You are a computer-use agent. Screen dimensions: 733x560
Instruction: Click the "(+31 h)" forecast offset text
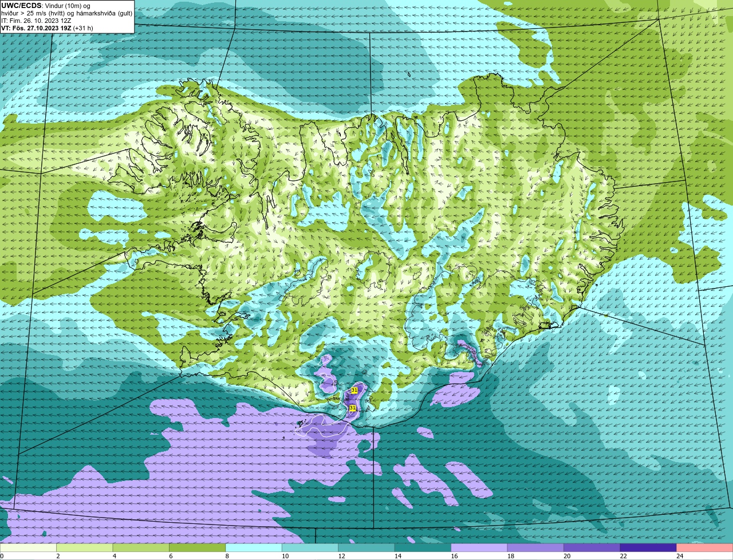(x=83, y=28)
